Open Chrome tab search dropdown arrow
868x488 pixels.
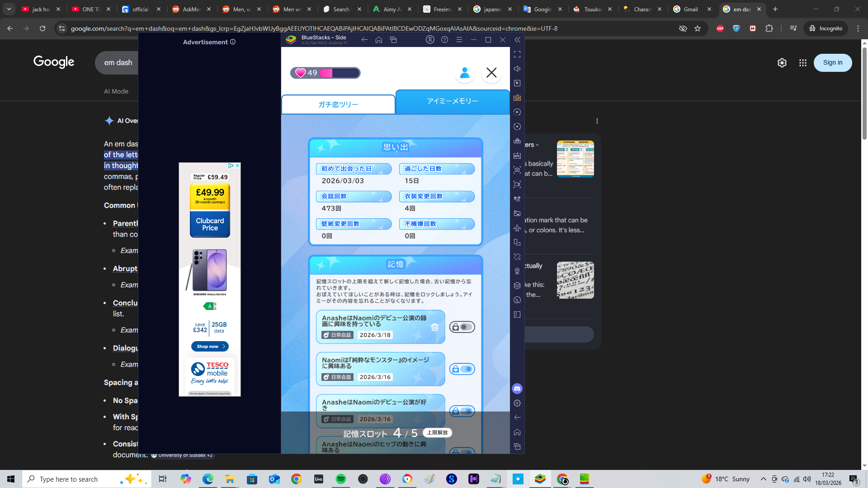click(x=9, y=9)
